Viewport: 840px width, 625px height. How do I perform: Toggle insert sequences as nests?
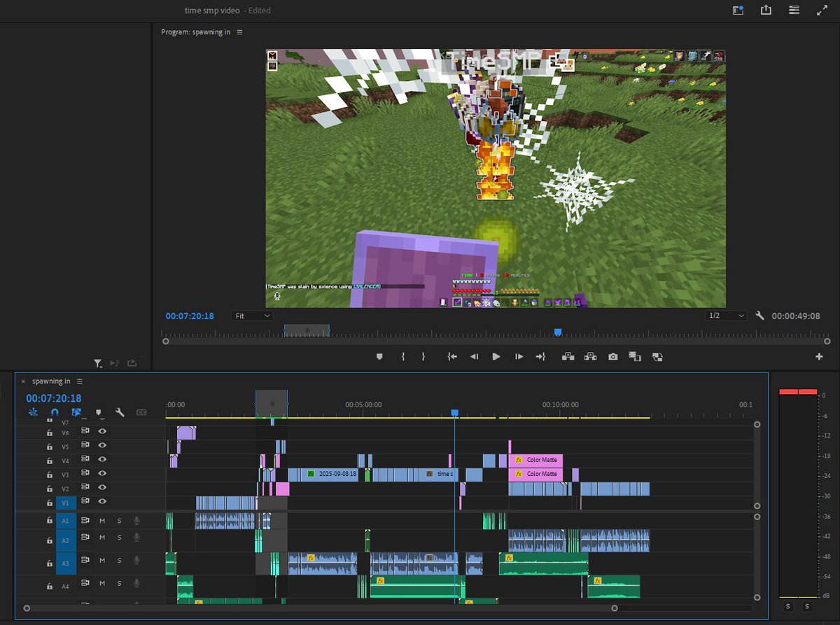pos(32,412)
